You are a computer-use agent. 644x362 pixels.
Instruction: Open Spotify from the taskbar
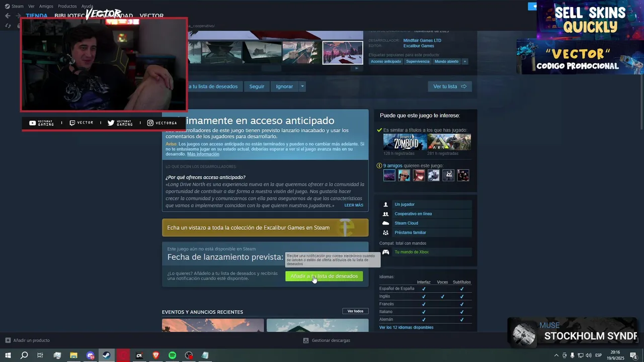(172, 355)
